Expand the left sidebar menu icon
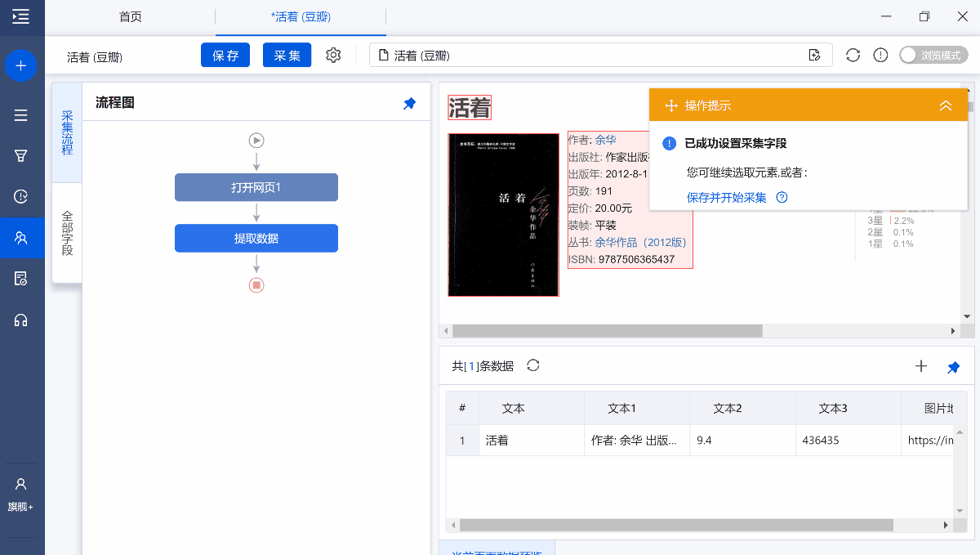 click(x=21, y=16)
